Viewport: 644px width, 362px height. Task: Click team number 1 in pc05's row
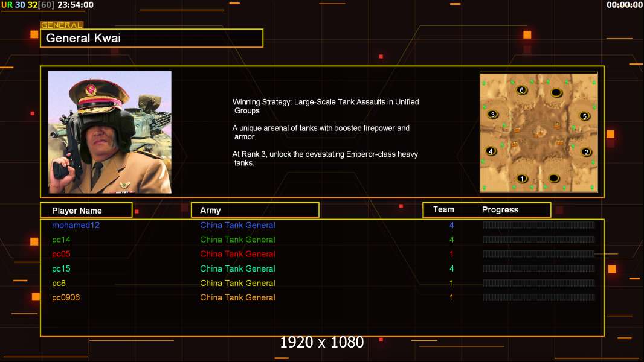click(x=451, y=254)
